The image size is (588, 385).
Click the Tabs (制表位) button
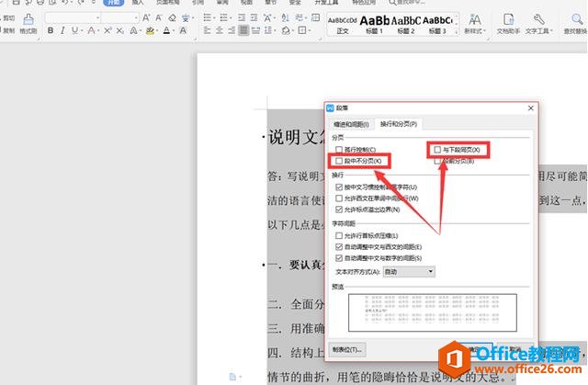347,349
